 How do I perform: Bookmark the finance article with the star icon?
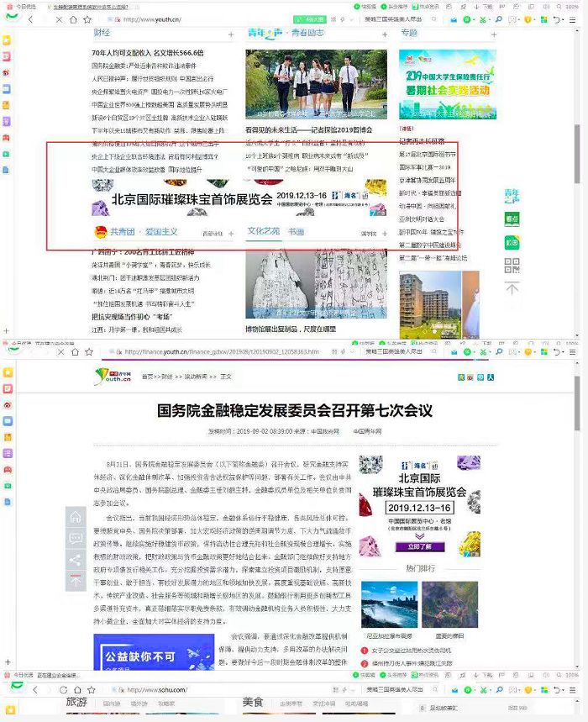pos(89,352)
